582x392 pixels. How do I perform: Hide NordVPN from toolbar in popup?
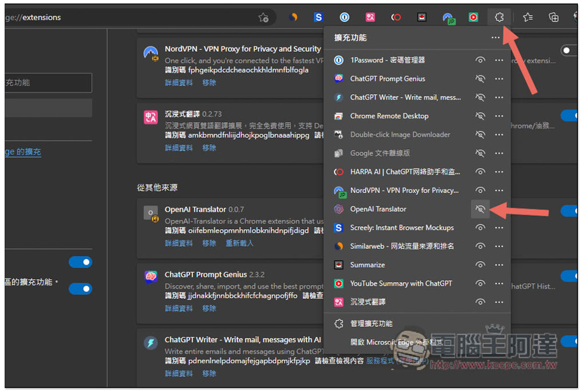[480, 190]
